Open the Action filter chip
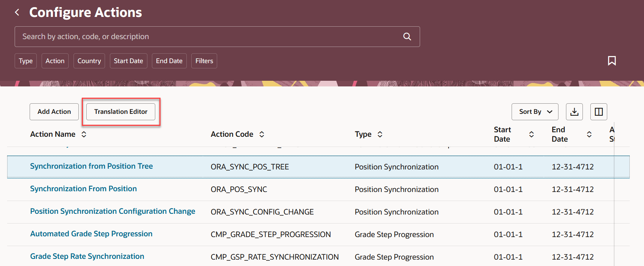This screenshot has width=644, height=266. click(x=55, y=61)
